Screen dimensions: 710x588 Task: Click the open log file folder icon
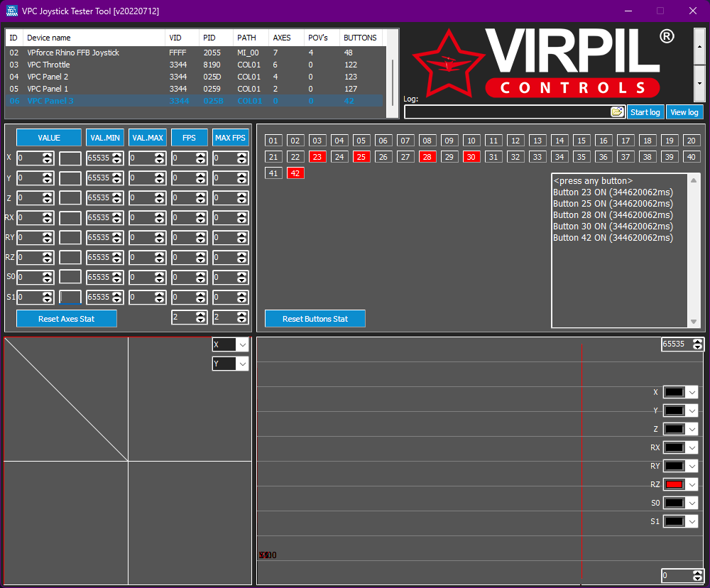pyautogui.click(x=617, y=112)
